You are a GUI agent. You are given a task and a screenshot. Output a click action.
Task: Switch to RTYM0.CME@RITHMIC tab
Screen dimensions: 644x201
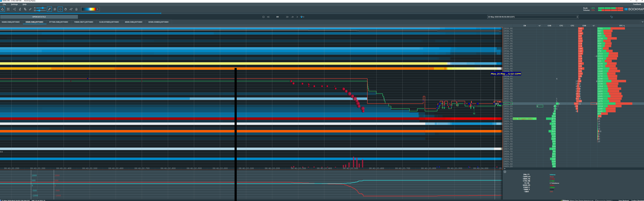[x=59, y=22]
